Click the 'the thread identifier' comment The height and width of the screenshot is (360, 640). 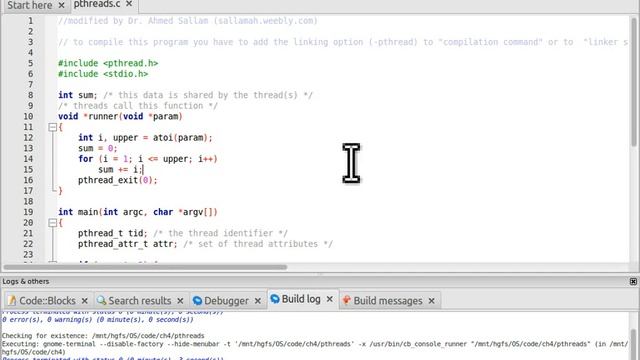[x=221, y=233]
